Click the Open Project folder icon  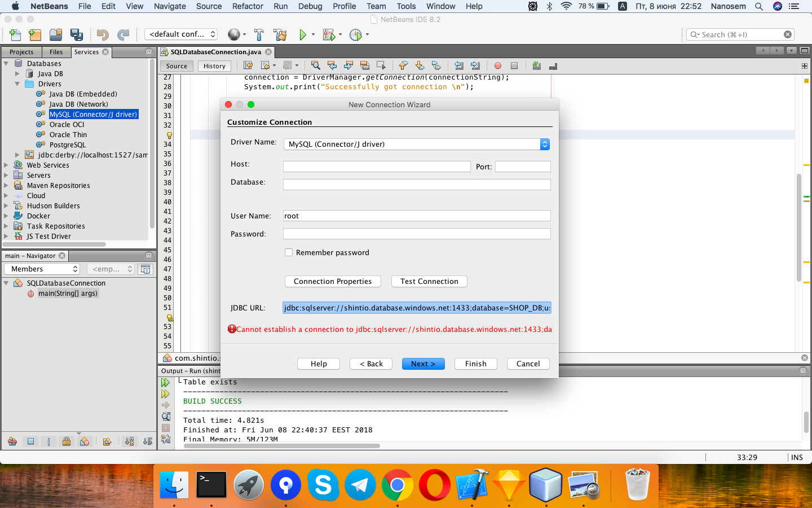click(56, 34)
